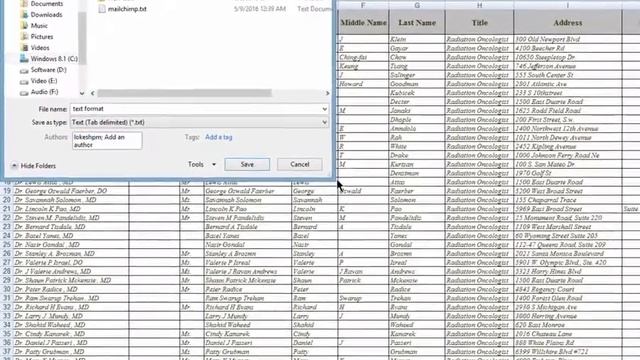Select the Title header cell

pos(479,23)
